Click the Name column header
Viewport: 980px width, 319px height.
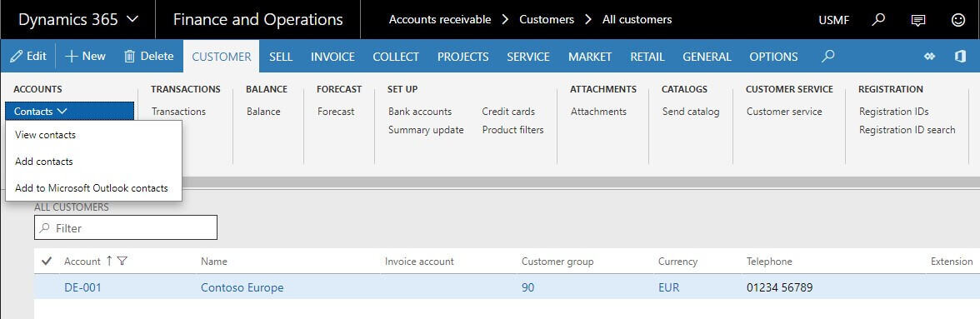point(213,261)
